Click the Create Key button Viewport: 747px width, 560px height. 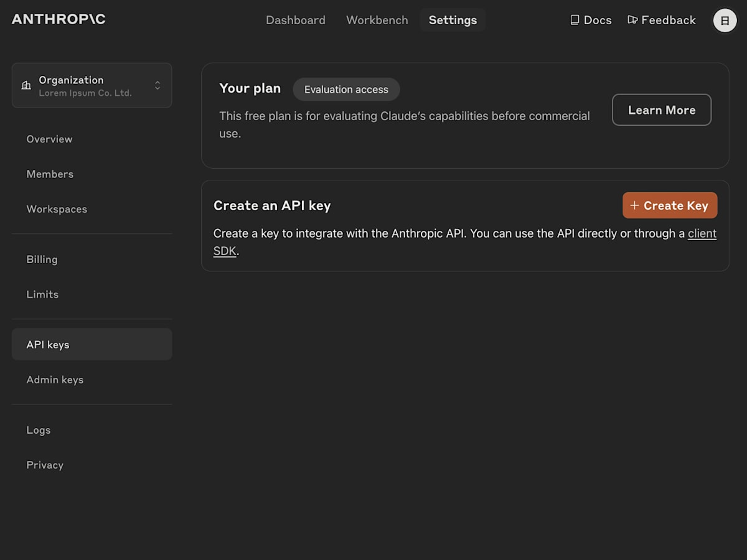click(x=670, y=205)
